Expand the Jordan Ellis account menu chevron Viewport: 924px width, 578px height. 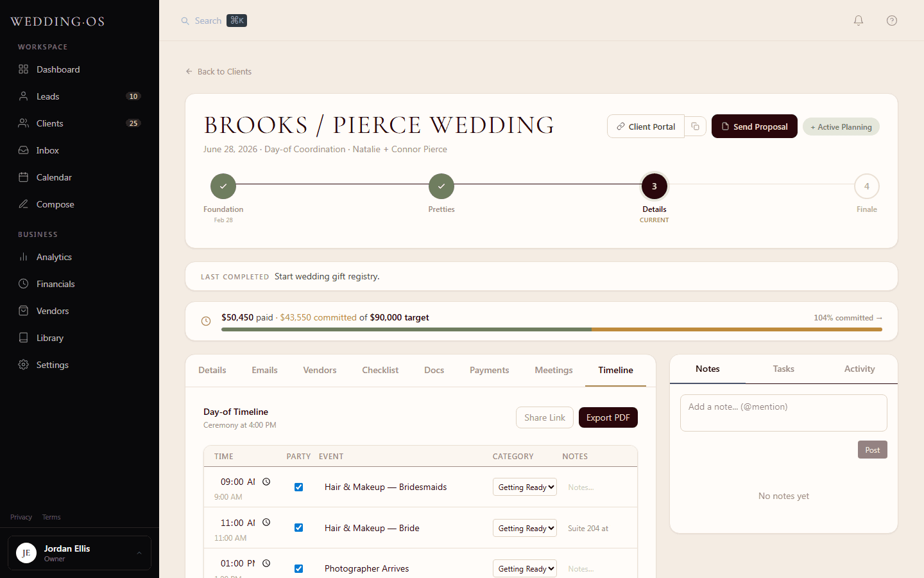tap(139, 553)
